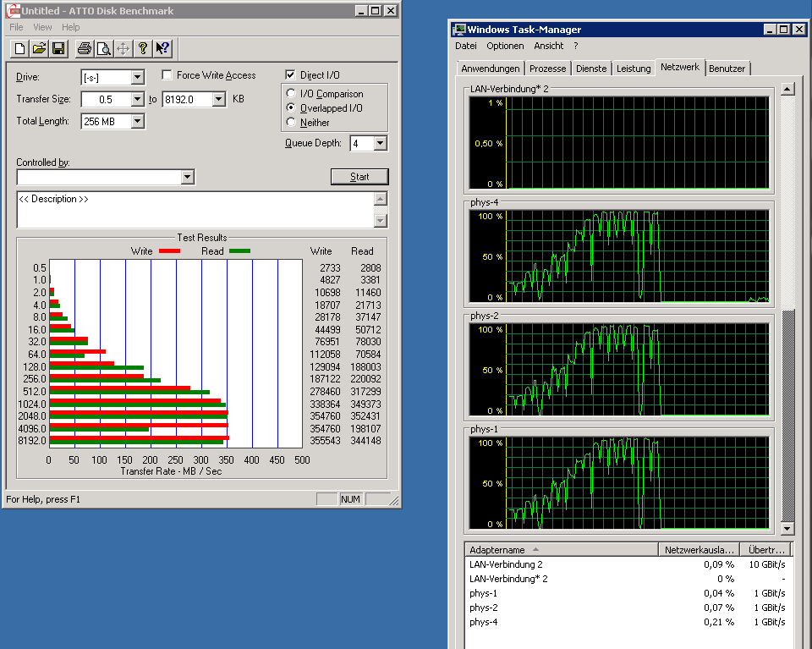This screenshot has width=812, height=649.
Task: Switch to Prozesse tab
Action: pos(548,69)
